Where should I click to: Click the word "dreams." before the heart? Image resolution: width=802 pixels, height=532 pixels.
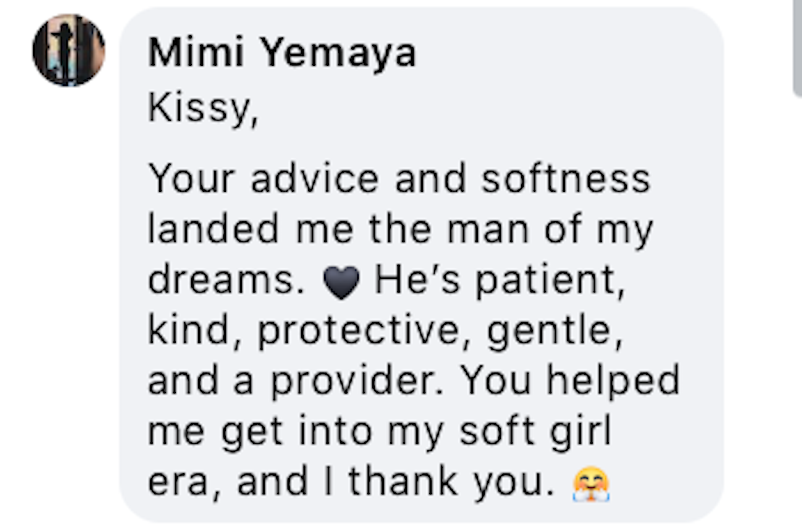[x=226, y=280]
